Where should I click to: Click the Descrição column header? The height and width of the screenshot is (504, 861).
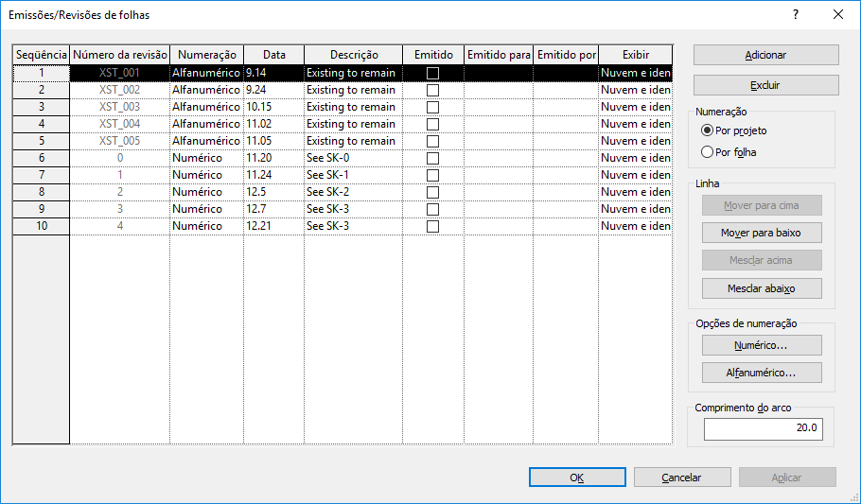[x=354, y=55]
